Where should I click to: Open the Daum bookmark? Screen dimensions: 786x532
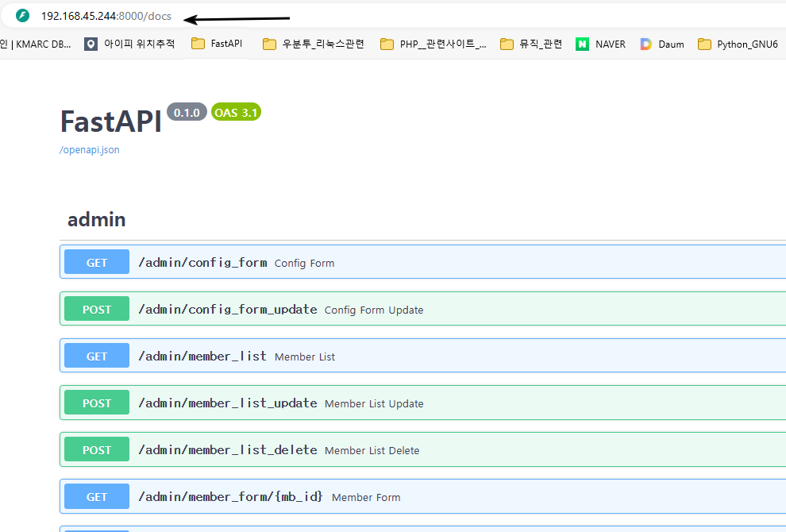(x=662, y=44)
